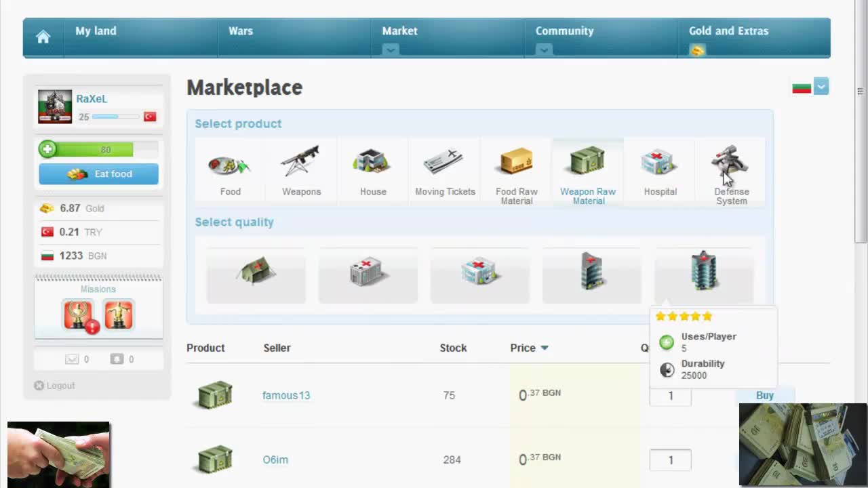The image size is (868, 488).
Task: Select the Defense System product
Action: coord(731,171)
